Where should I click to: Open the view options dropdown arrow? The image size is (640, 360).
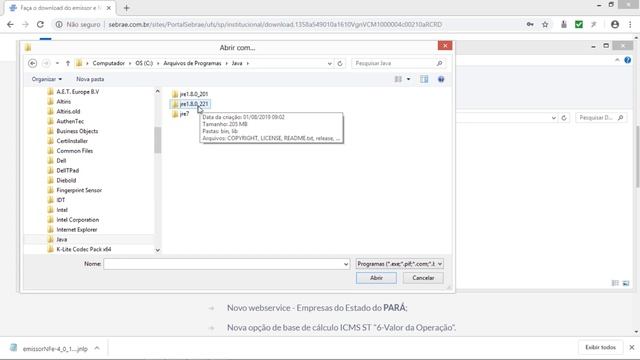tap(408, 79)
